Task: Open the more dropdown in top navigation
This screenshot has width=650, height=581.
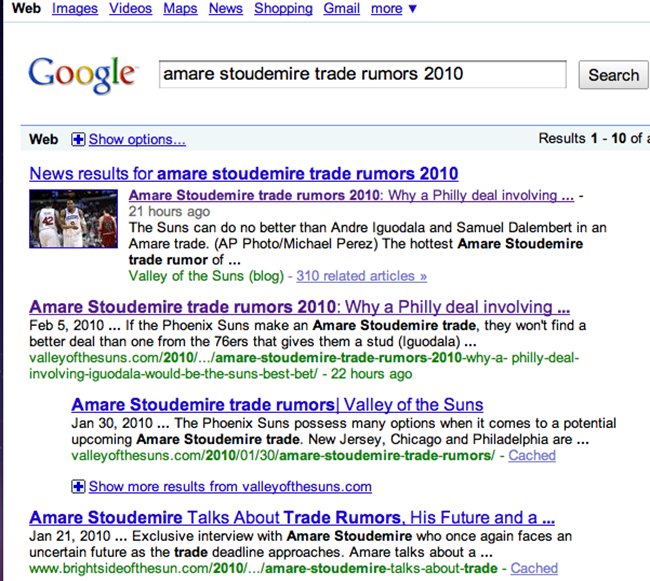Action: point(393,9)
